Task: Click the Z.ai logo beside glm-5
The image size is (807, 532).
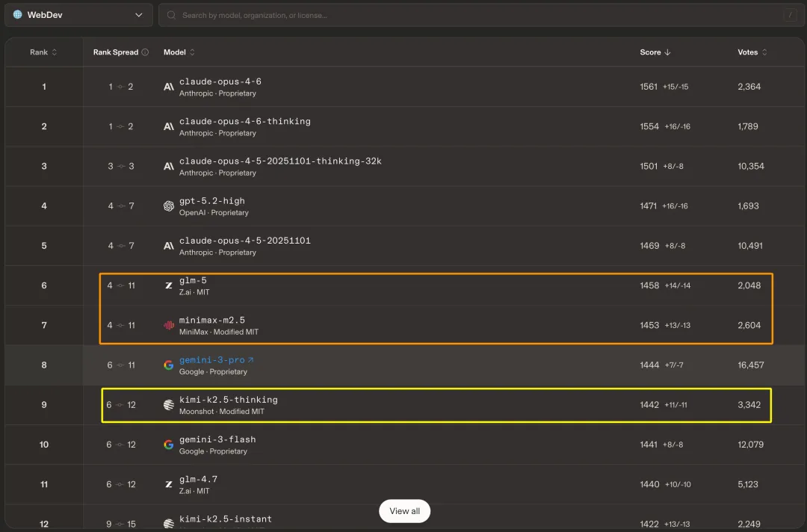Action: [x=169, y=286]
